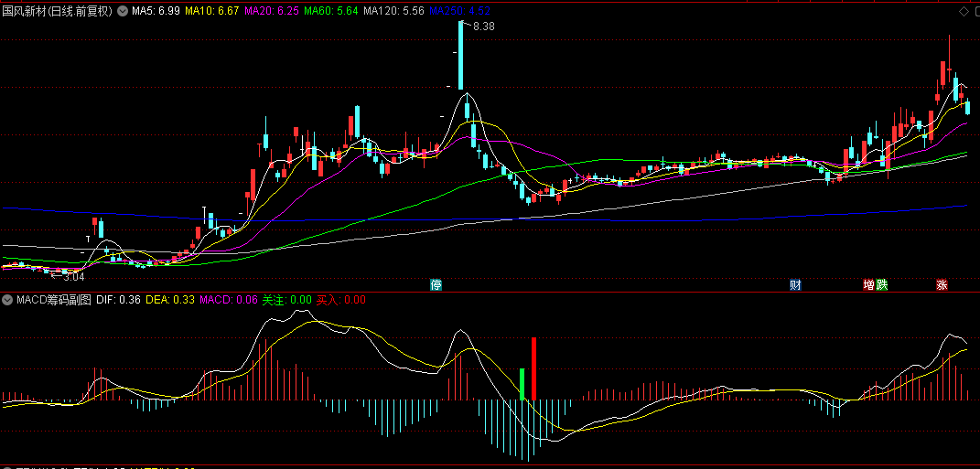The width and height of the screenshot is (980, 469).
Task: Click the DIF: 0.36 value label
Action: 119,300
